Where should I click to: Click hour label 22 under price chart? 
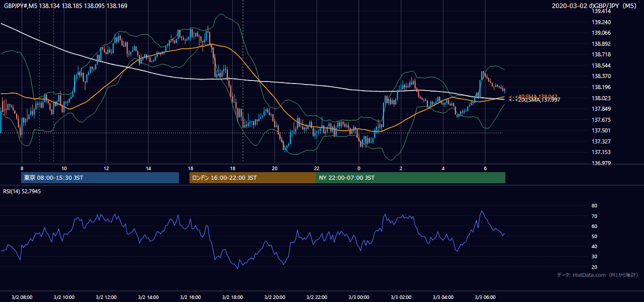point(317,168)
